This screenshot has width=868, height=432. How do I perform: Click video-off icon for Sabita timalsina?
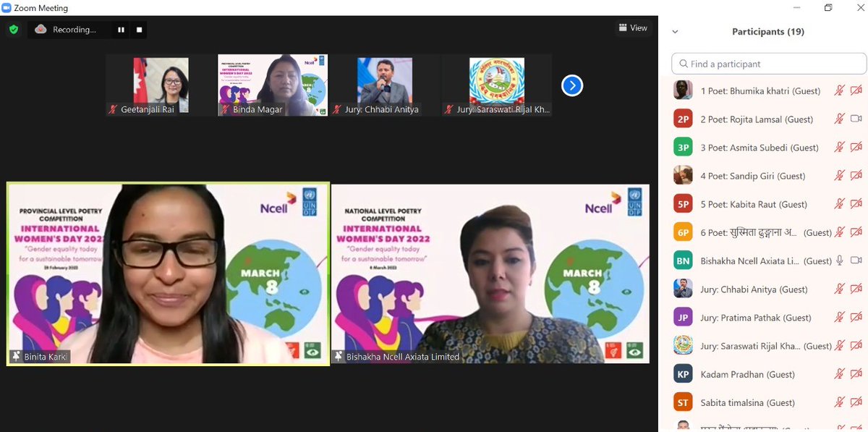click(856, 402)
